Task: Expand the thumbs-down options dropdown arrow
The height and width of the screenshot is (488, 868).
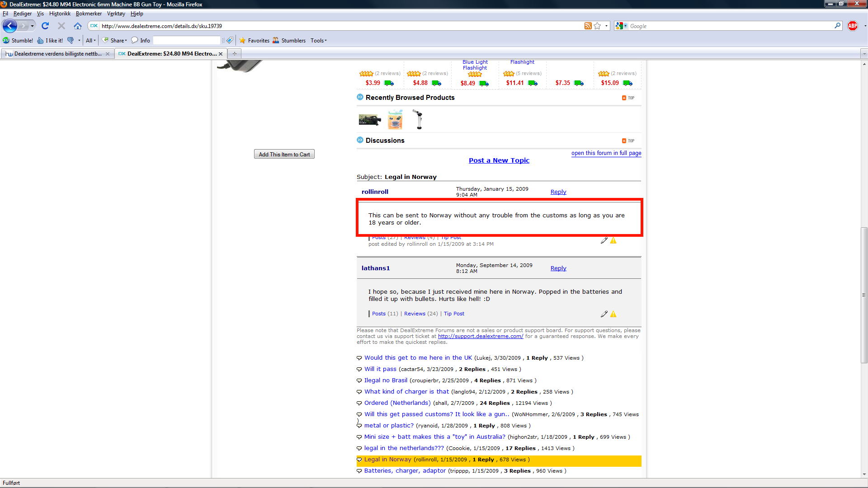Action: pyautogui.click(x=79, y=40)
